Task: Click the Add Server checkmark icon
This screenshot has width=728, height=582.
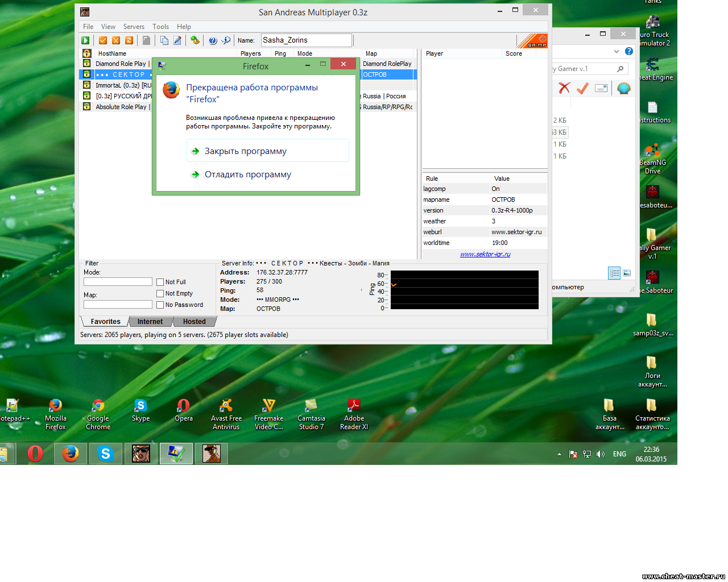Action: click(103, 40)
